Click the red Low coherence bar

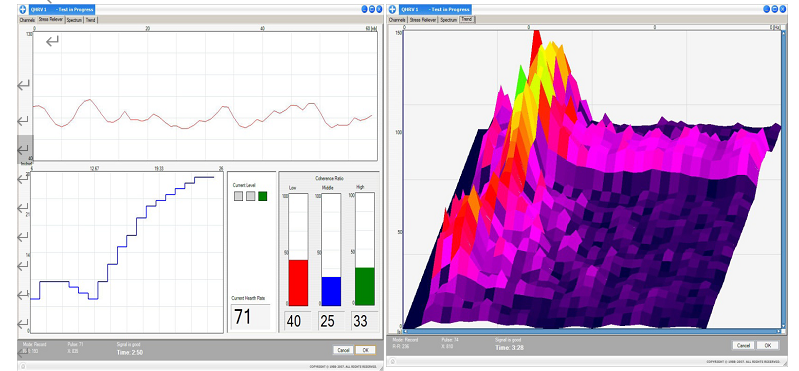(298, 283)
